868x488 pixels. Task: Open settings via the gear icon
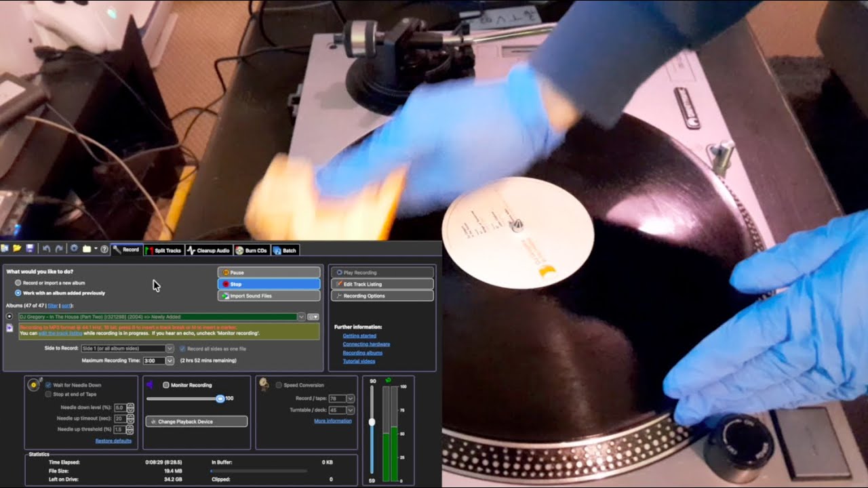pos(74,249)
